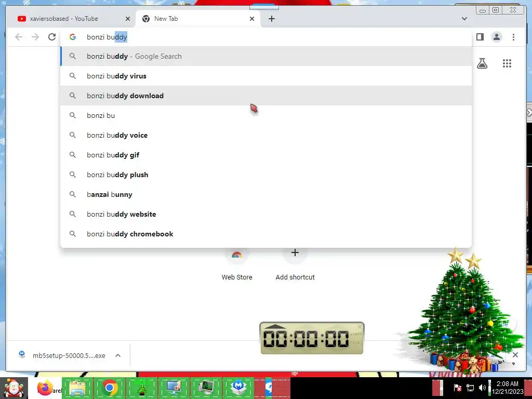This screenshot has width=532, height=399.
Task: Choose the bonzi bu suggestion
Action: coord(266,115)
